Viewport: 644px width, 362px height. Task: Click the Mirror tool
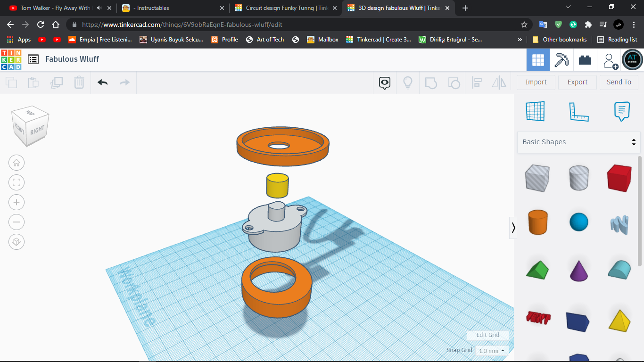tap(499, 82)
